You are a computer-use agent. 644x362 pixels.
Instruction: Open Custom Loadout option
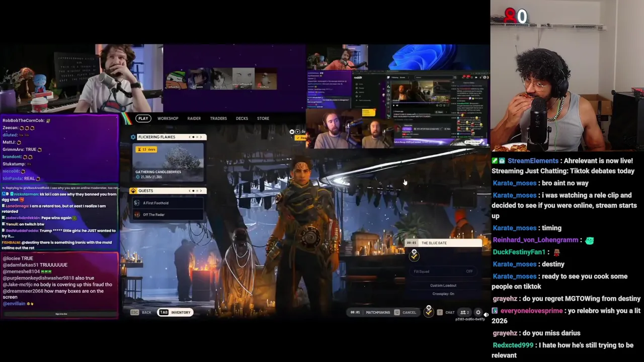pos(443,286)
